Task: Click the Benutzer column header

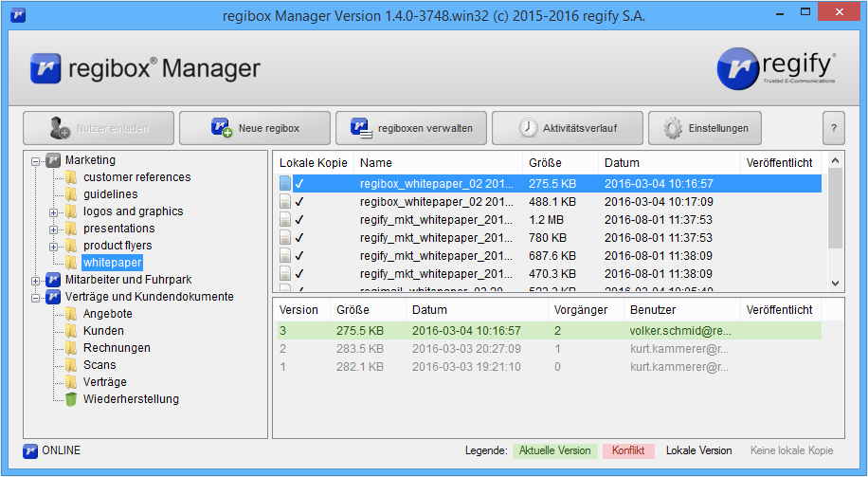Action: [681, 310]
